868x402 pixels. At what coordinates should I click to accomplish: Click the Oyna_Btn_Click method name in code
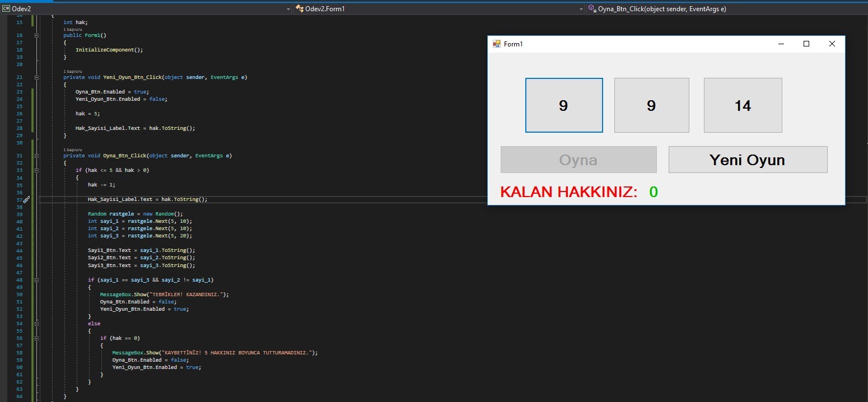125,156
